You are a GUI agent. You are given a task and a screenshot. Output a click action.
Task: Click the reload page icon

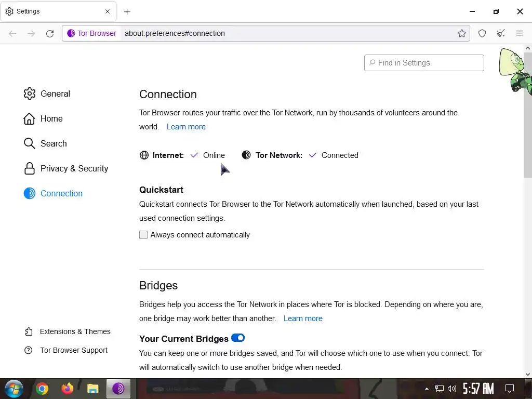[50, 33]
